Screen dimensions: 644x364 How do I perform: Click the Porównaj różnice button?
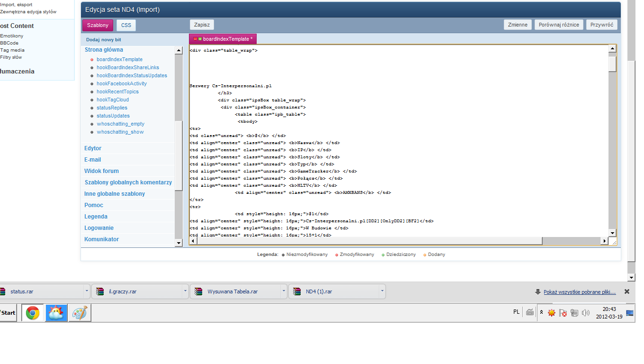[559, 25]
